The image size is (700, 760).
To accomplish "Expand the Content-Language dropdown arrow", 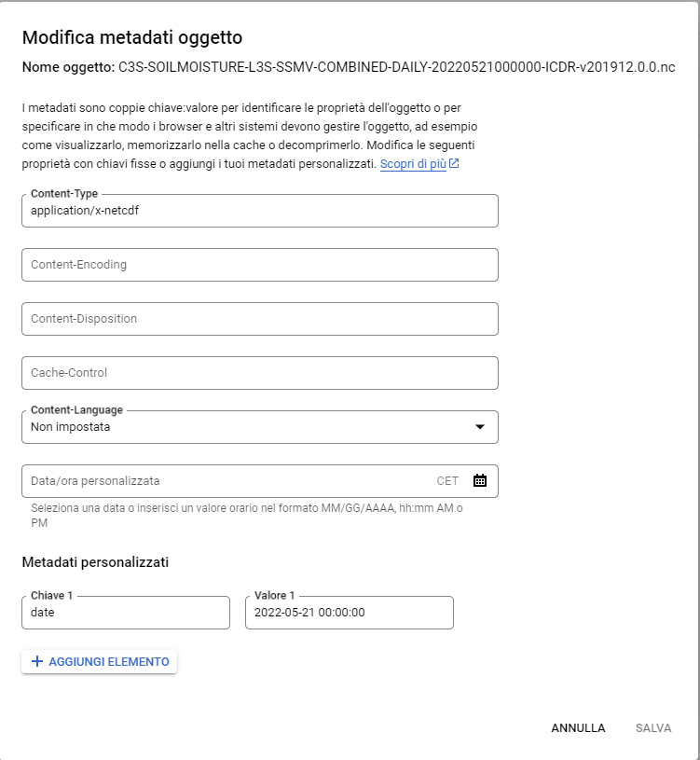I will pos(479,427).
